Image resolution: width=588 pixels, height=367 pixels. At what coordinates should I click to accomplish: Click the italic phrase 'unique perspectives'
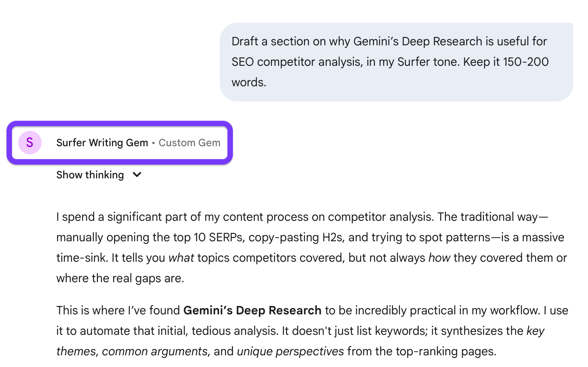pos(290,351)
